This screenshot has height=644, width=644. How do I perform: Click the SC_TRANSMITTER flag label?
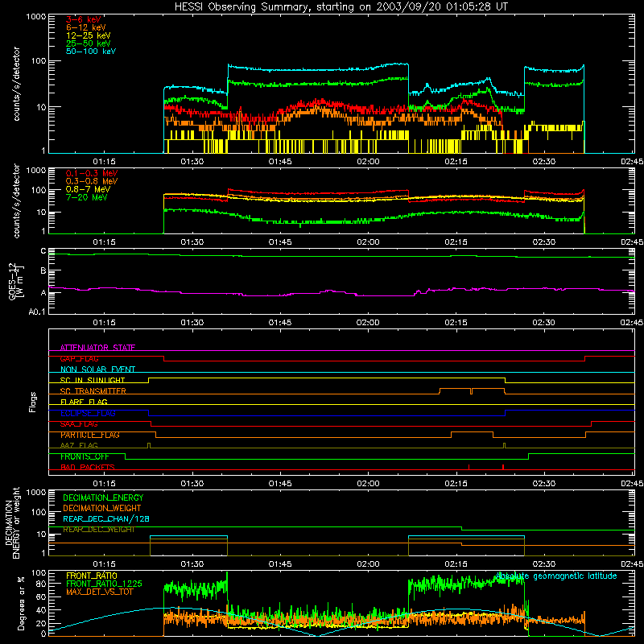pyautogui.click(x=93, y=391)
